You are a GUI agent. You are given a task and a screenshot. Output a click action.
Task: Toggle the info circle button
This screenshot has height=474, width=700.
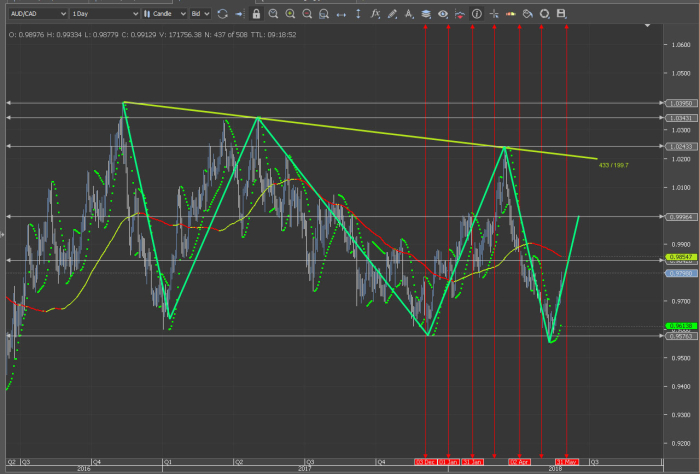(x=477, y=14)
